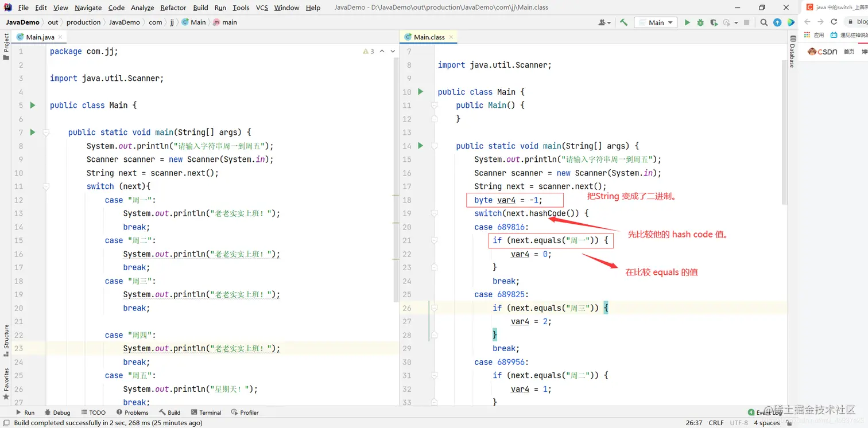Change the CRLF line separator
This screenshot has width=868, height=428.
coord(716,423)
